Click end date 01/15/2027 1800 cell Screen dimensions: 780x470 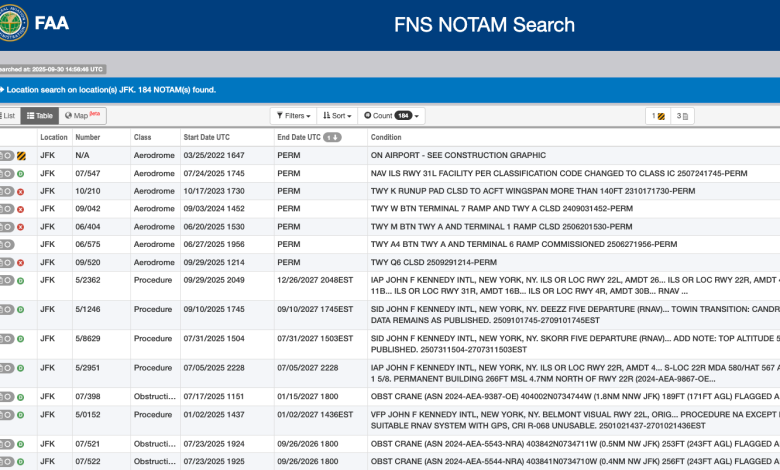(307, 396)
